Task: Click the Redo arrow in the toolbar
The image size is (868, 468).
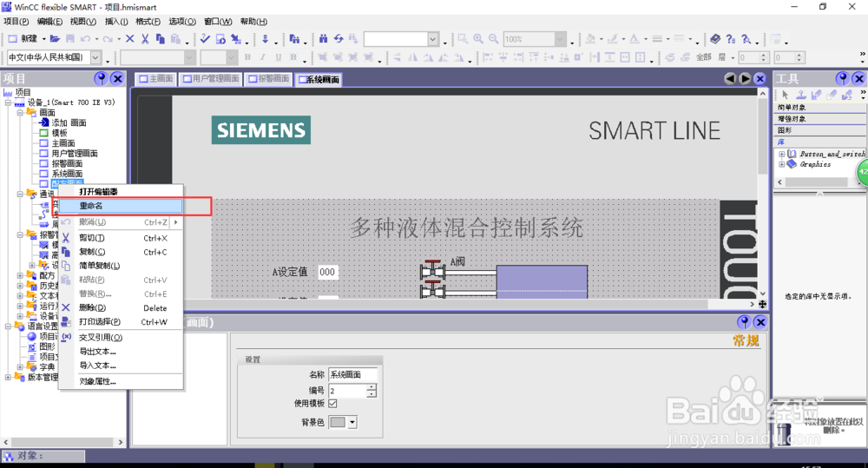Action: (x=108, y=39)
